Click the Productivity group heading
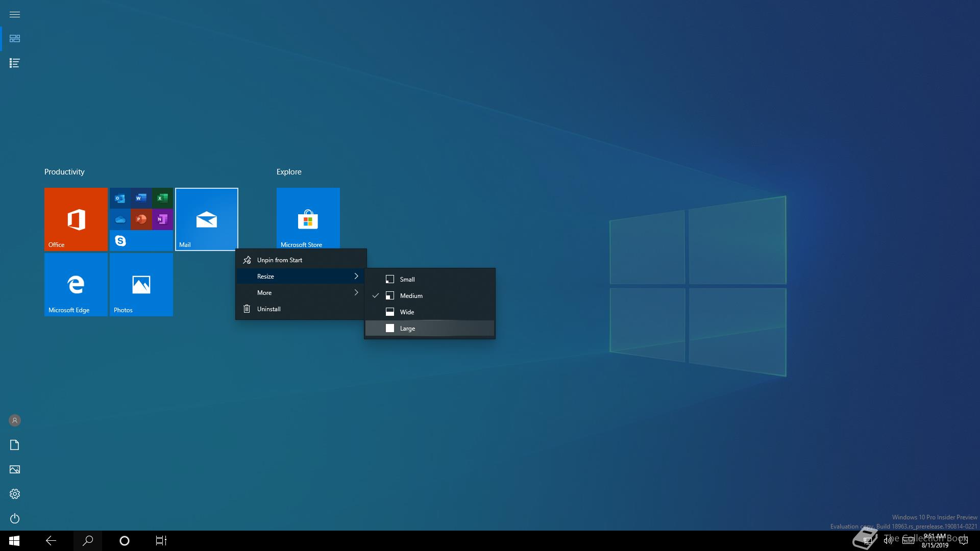Screen dimensions: 980x551 (64, 172)
